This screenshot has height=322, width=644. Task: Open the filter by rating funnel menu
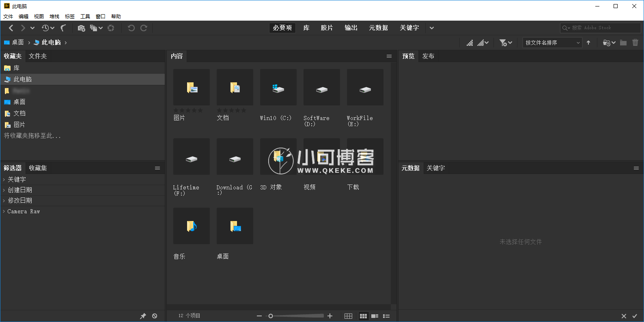(506, 43)
